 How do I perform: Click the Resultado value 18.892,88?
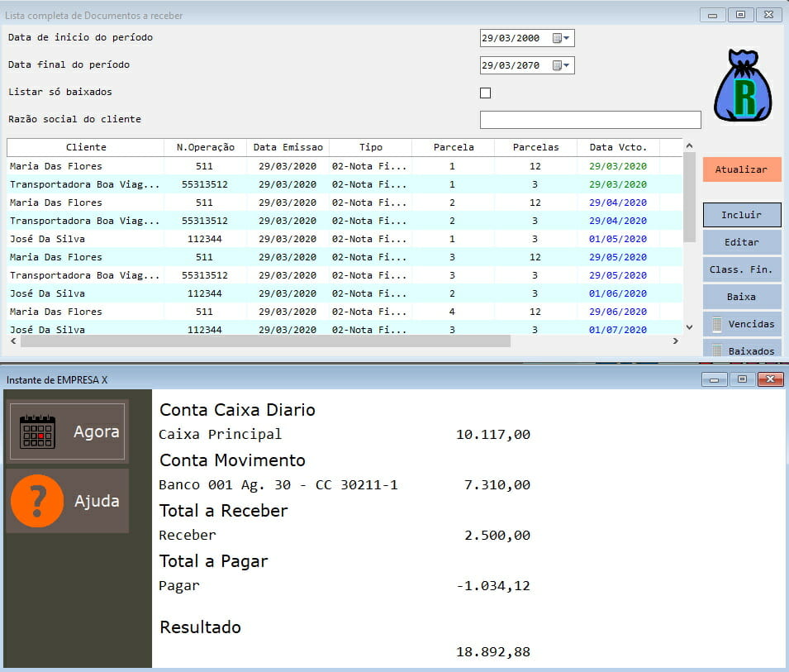click(493, 652)
